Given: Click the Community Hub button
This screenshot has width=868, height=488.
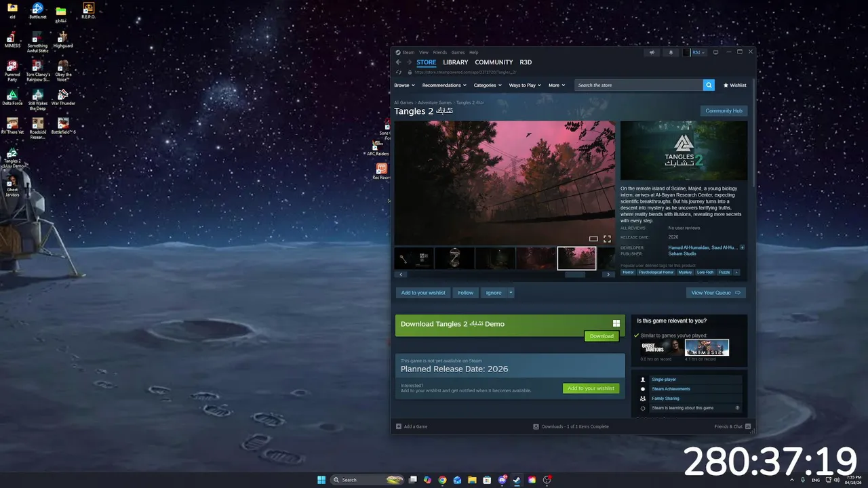Looking at the screenshot, I should coord(724,110).
